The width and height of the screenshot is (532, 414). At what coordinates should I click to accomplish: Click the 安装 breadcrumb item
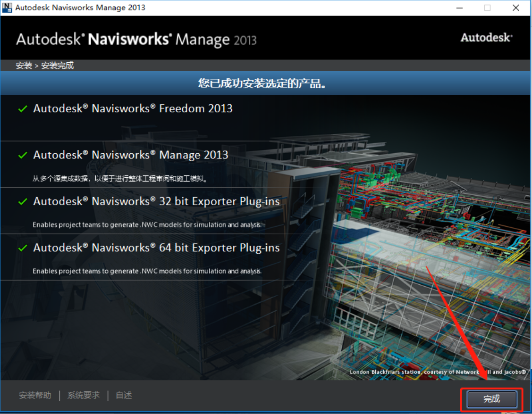coord(24,66)
